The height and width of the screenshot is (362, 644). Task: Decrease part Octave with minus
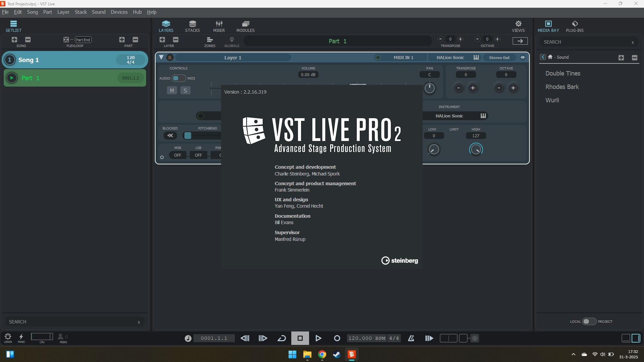[x=477, y=39]
